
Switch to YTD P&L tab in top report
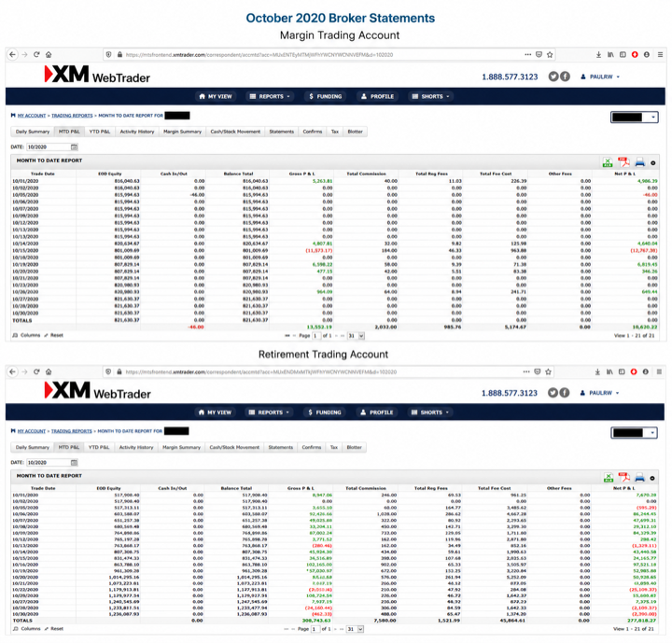[x=100, y=132]
